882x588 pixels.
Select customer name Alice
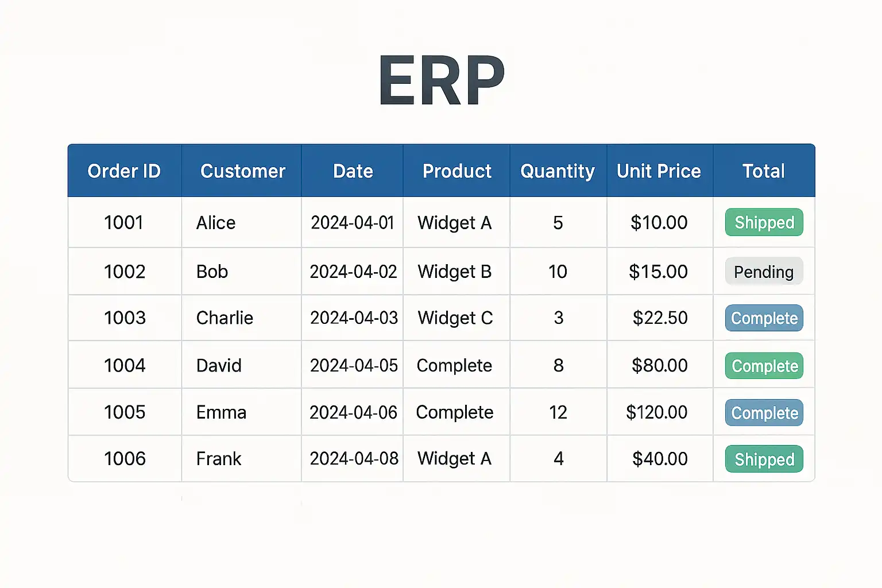[x=216, y=223]
